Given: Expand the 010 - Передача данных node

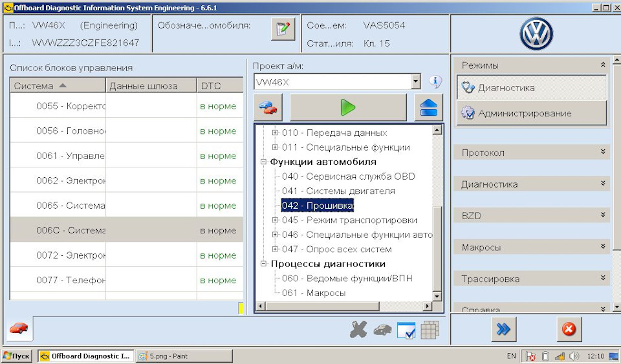Looking at the screenshot, I should (275, 133).
